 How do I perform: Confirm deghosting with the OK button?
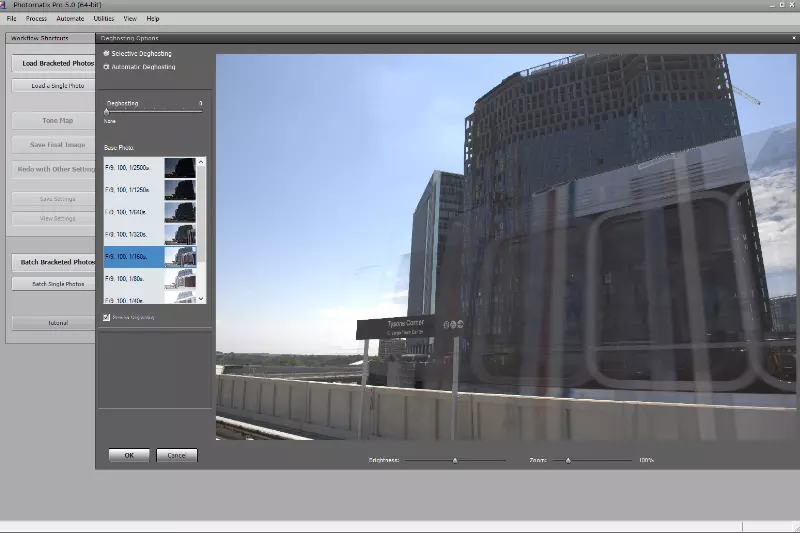(129, 455)
